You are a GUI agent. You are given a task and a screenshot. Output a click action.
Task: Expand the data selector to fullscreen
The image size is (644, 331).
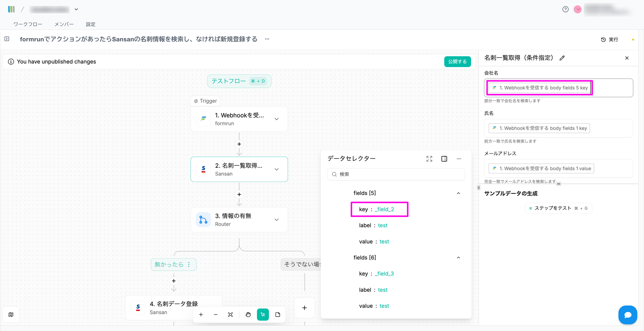[x=429, y=159]
